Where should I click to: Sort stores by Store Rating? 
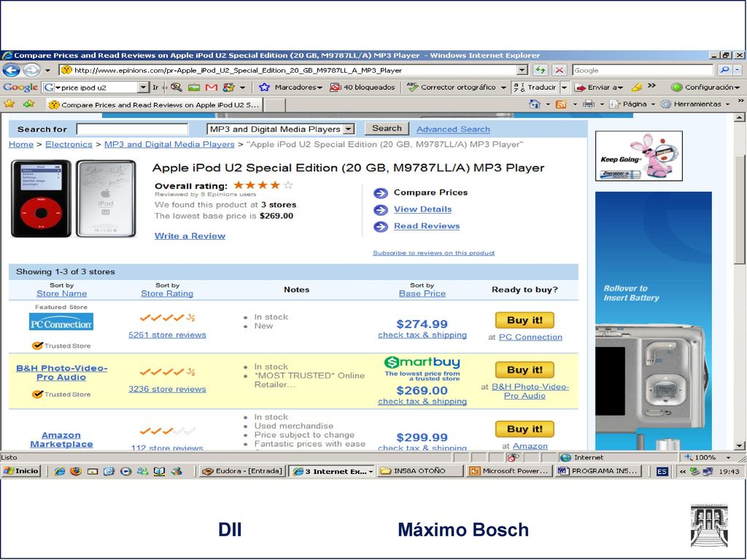pos(167,293)
